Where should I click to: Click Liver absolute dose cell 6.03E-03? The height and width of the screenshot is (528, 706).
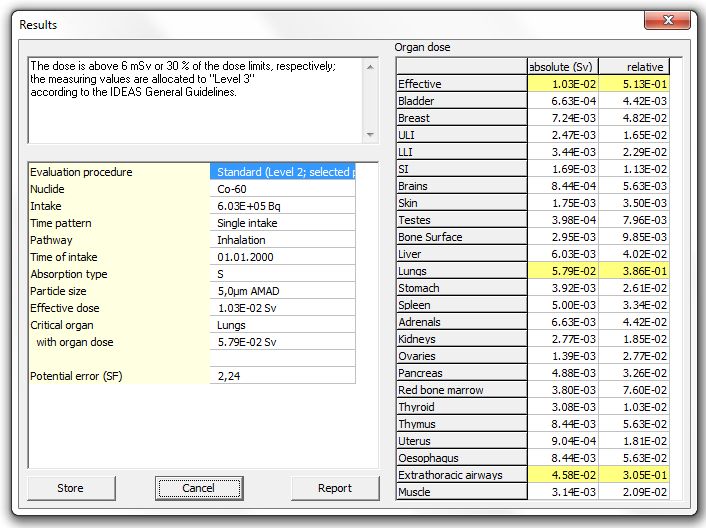point(563,254)
